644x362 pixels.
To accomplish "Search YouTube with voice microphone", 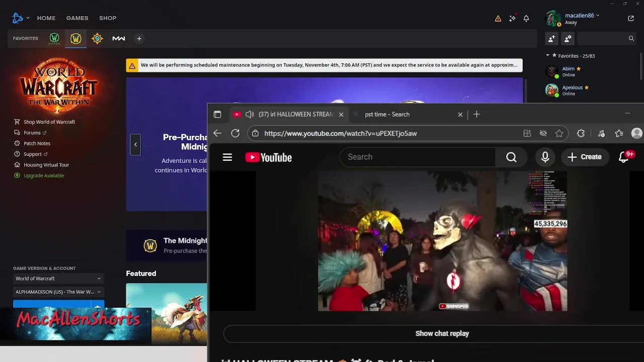I will [x=545, y=157].
